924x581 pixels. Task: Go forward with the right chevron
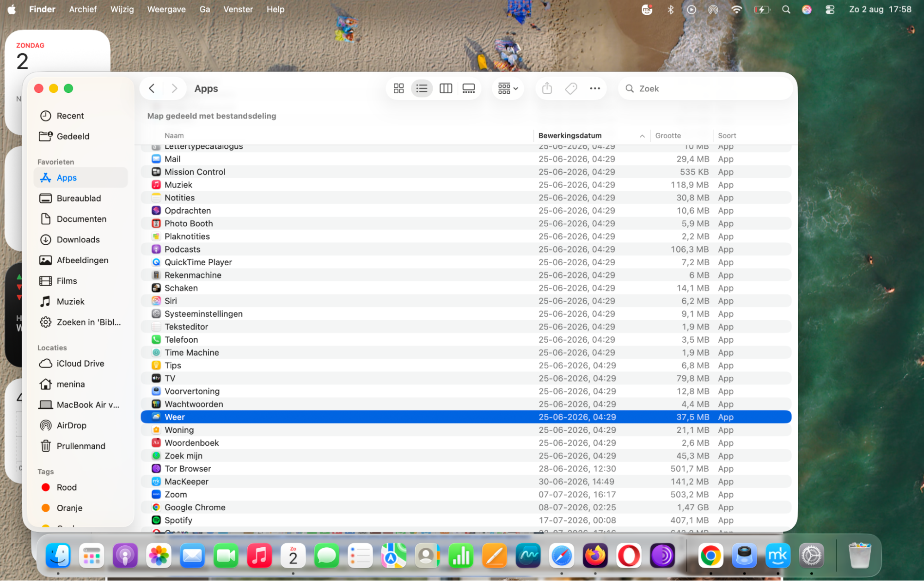174,88
